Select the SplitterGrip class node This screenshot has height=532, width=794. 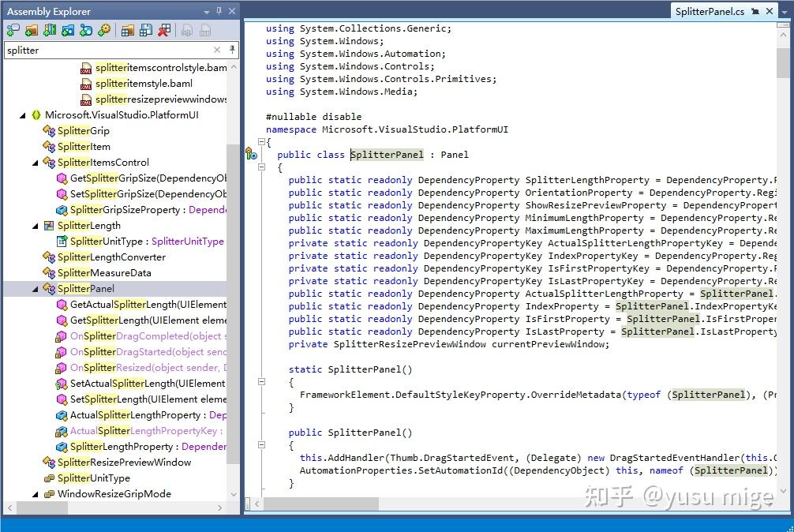[83, 131]
